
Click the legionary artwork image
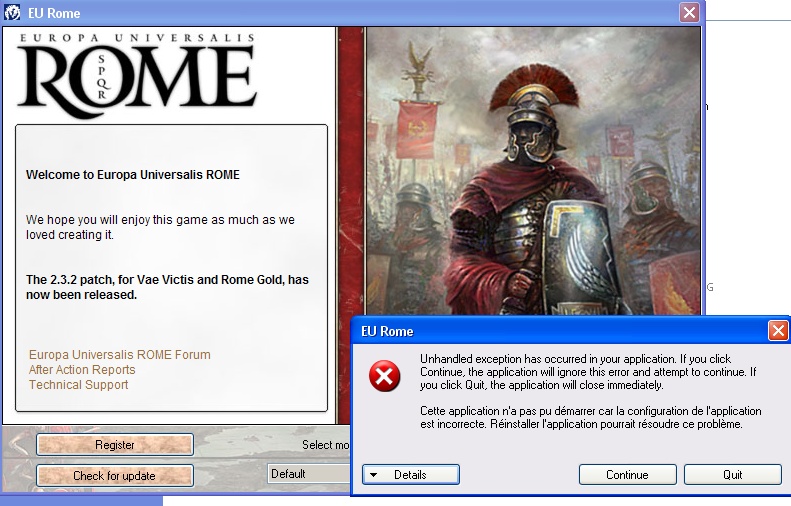click(x=534, y=171)
